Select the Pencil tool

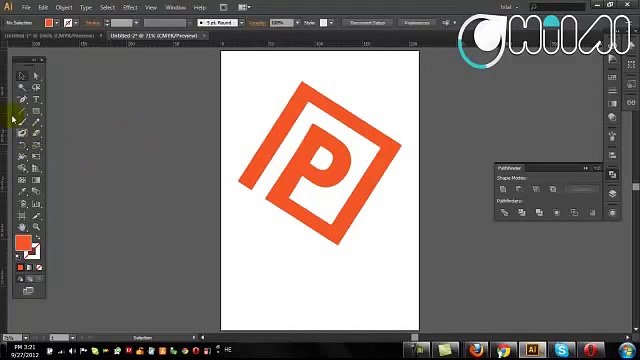click(x=36, y=122)
